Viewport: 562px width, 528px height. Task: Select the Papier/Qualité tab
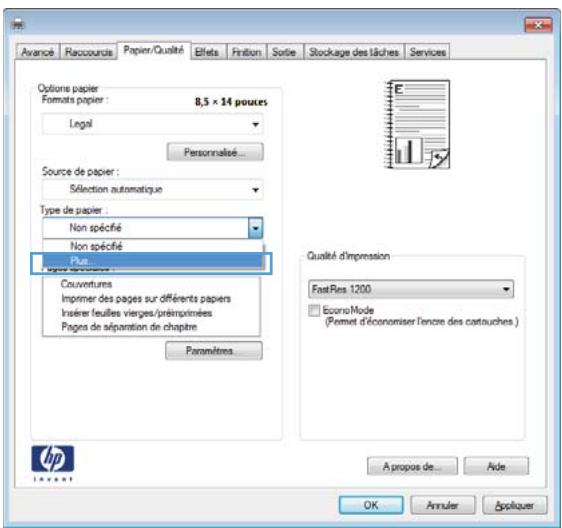point(154,51)
